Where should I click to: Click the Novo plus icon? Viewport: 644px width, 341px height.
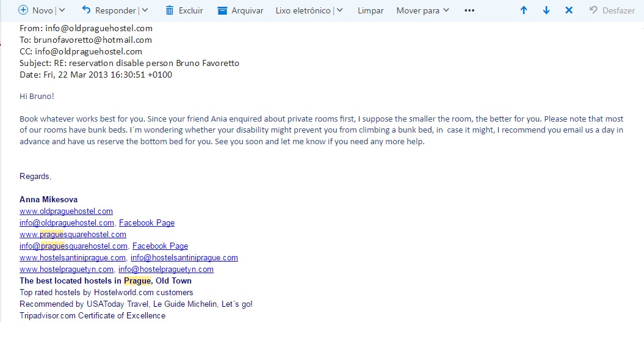click(x=23, y=10)
